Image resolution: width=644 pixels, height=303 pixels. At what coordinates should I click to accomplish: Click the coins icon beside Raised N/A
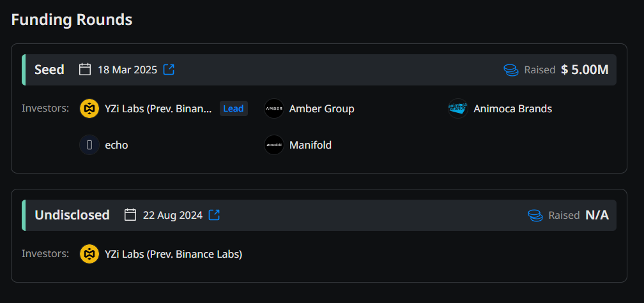pyautogui.click(x=535, y=215)
